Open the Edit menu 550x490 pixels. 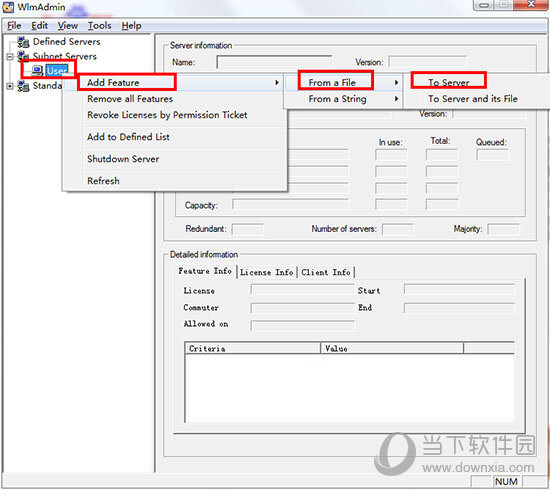tap(39, 26)
